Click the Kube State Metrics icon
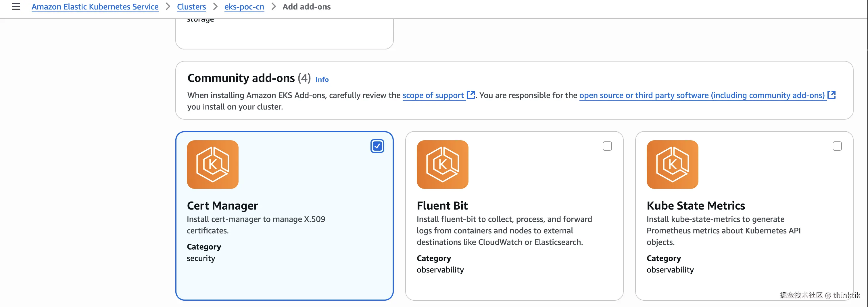The width and height of the screenshot is (868, 307). point(672,164)
